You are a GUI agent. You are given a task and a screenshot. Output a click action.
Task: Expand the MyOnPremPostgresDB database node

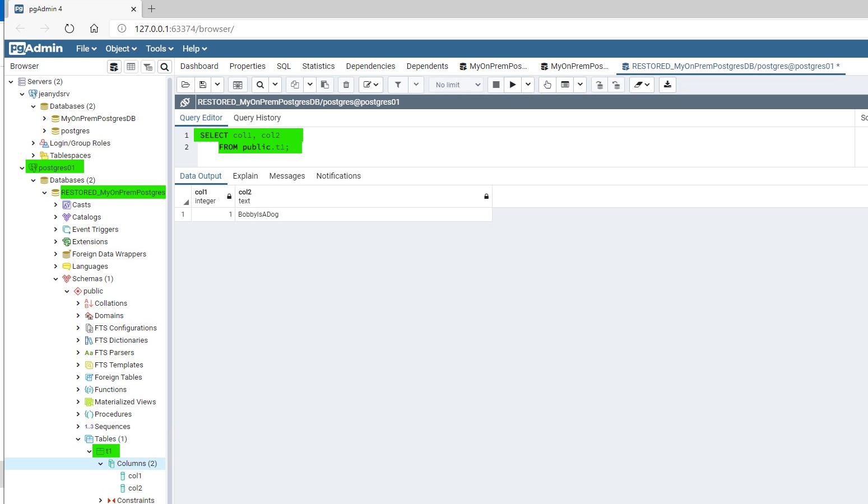tap(44, 119)
